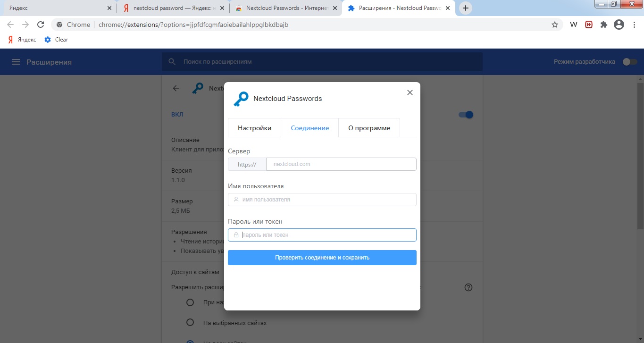Click the back arrow on extension page
The image size is (644, 343).
click(x=176, y=88)
